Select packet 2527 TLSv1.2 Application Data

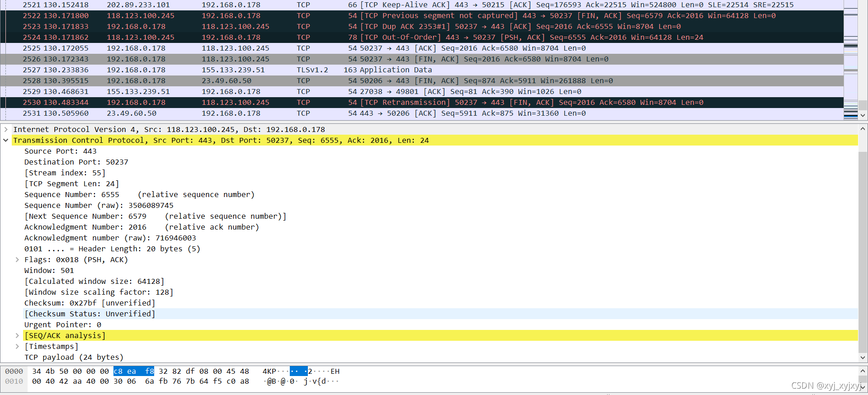click(x=422, y=70)
